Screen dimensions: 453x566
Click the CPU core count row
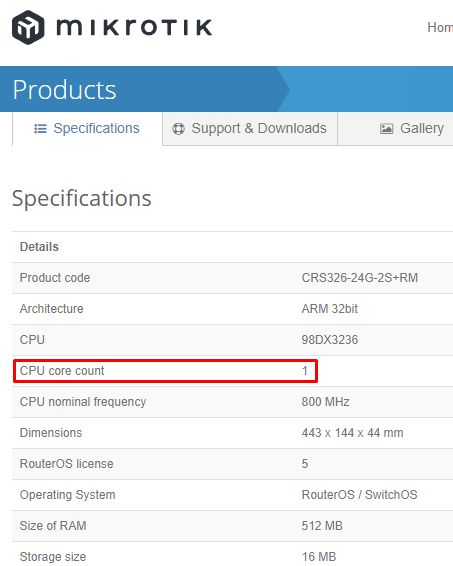pyautogui.click(x=232, y=371)
